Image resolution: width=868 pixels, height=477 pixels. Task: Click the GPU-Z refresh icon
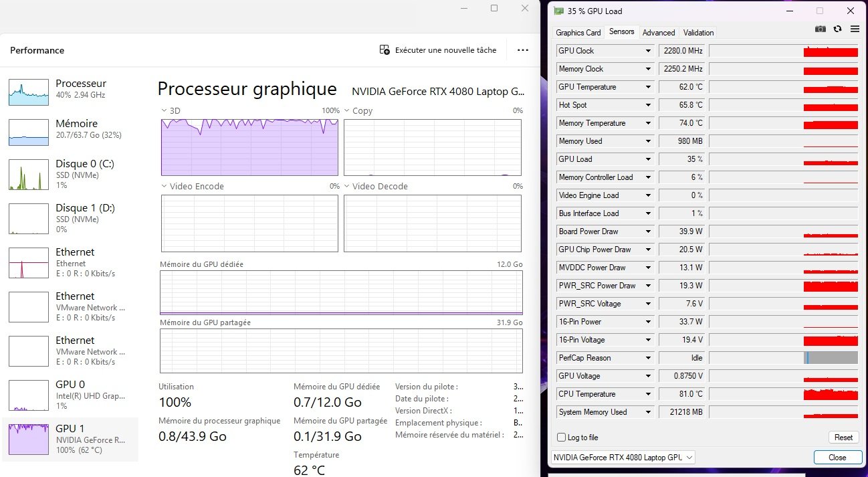tap(837, 29)
